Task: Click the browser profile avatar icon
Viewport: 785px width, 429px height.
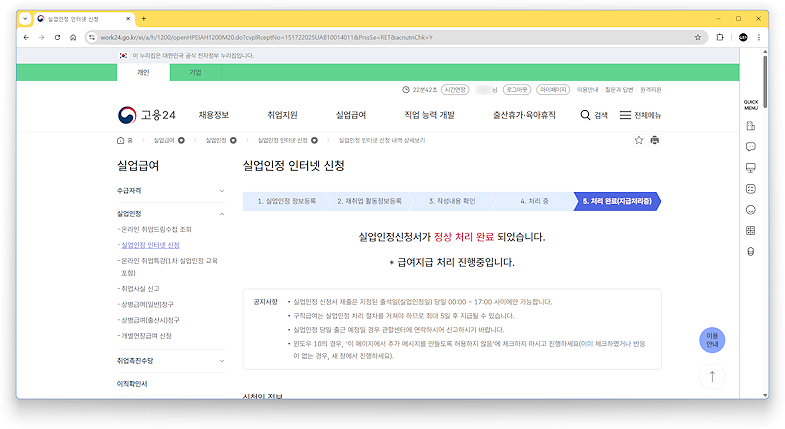Action: tap(743, 38)
